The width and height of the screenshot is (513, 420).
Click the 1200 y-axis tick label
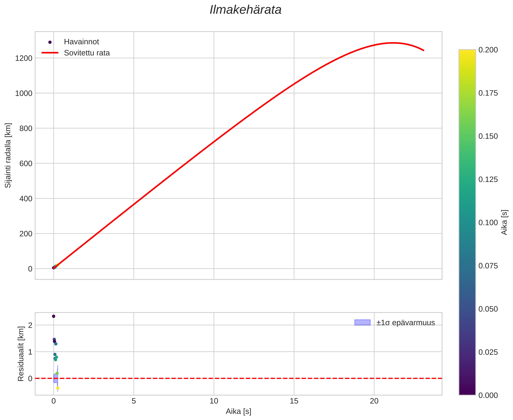click(x=24, y=58)
